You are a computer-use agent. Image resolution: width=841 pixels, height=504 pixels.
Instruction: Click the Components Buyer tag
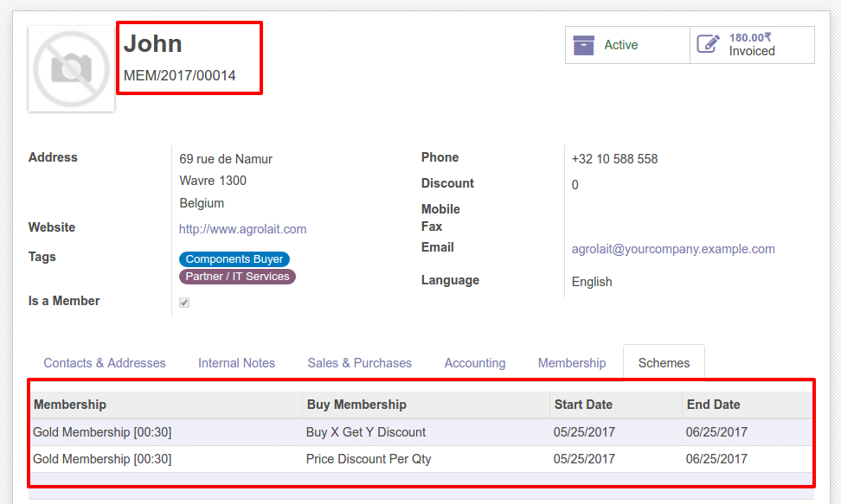coord(234,259)
